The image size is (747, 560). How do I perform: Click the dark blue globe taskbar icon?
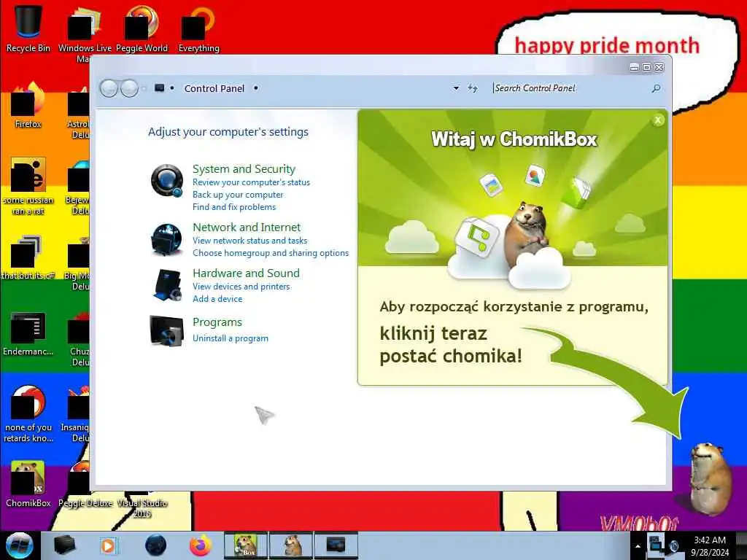[x=155, y=545]
